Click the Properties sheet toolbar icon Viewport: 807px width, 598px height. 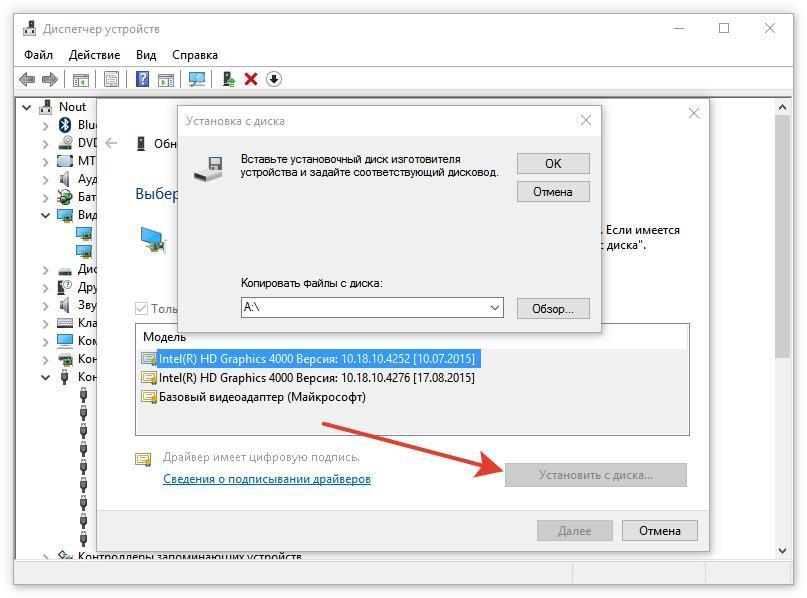coord(111,79)
